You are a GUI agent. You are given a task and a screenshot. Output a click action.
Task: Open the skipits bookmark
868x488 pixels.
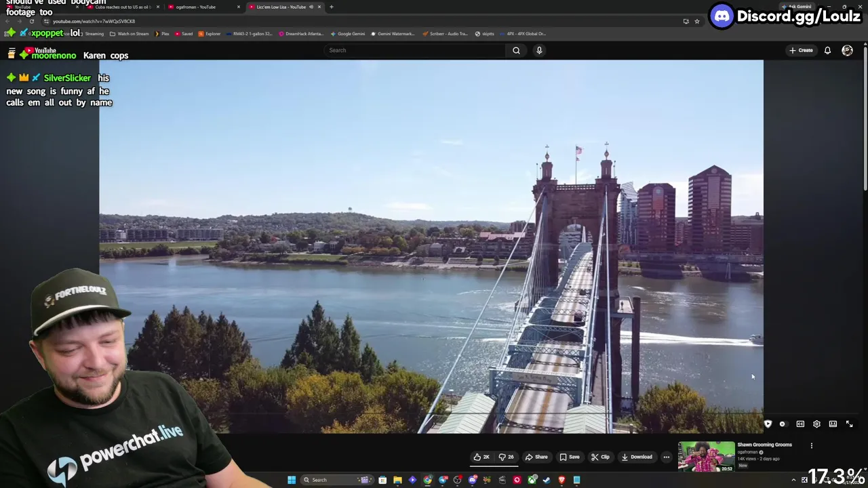click(x=484, y=33)
